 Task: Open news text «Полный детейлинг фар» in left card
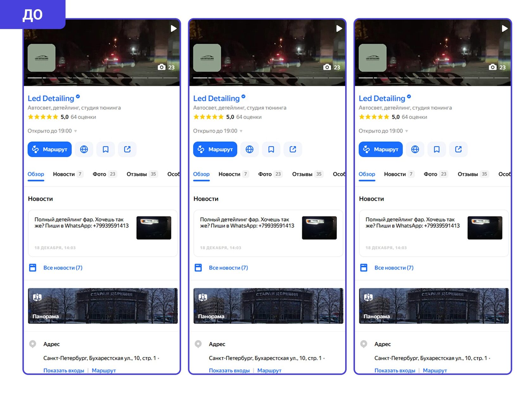coord(82,223)
